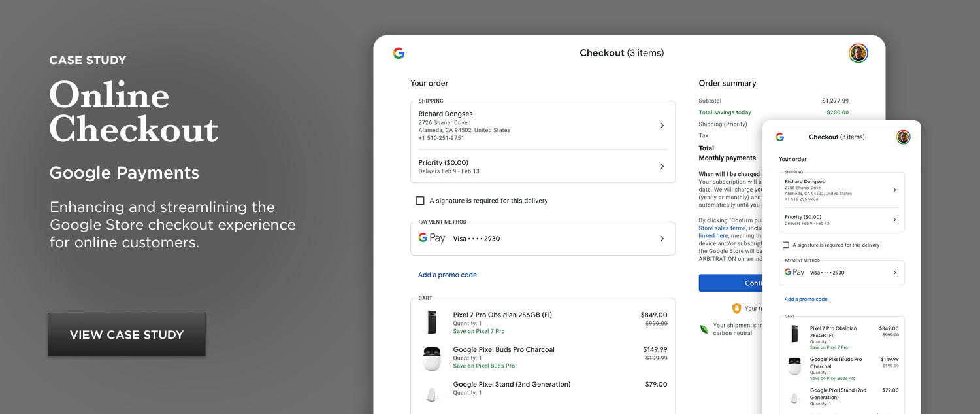This screenshot has height=414, width=980.
Task: Open the profile avatar in mobile checkout
Action: pyautogui.click(x=903, y=137)
